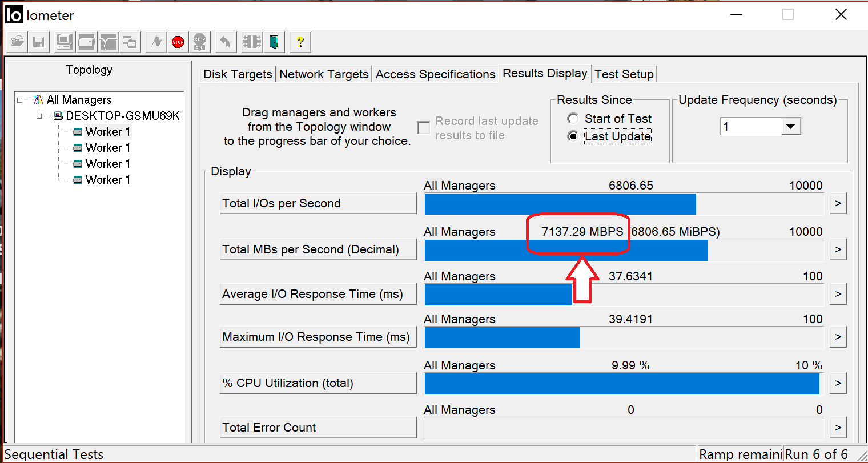Viewport: 868px width, 463px height.
Task: Click the % CPU Utilization (total) button
Action: click(x=318, y=383)
